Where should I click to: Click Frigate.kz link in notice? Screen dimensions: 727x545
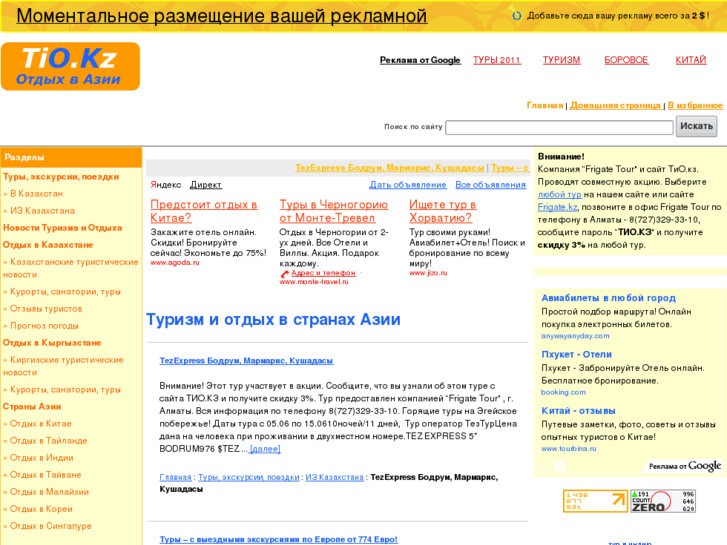tap(557, 207)
